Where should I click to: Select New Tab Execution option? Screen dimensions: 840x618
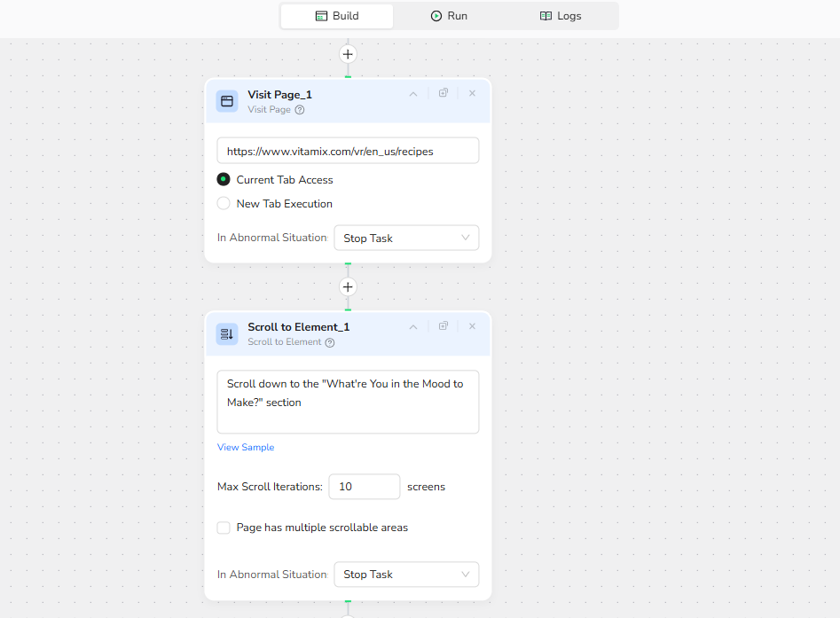[224, 203]
